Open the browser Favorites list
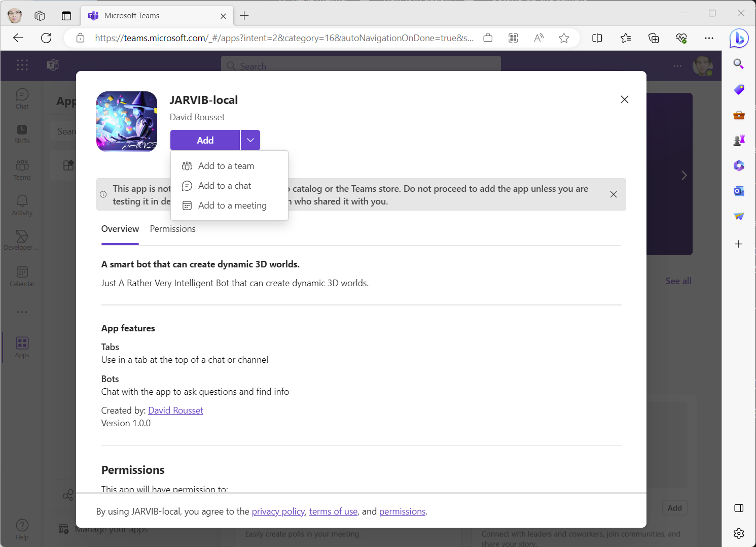Screen dimensions: 756x547 click(x=626, y=38)
